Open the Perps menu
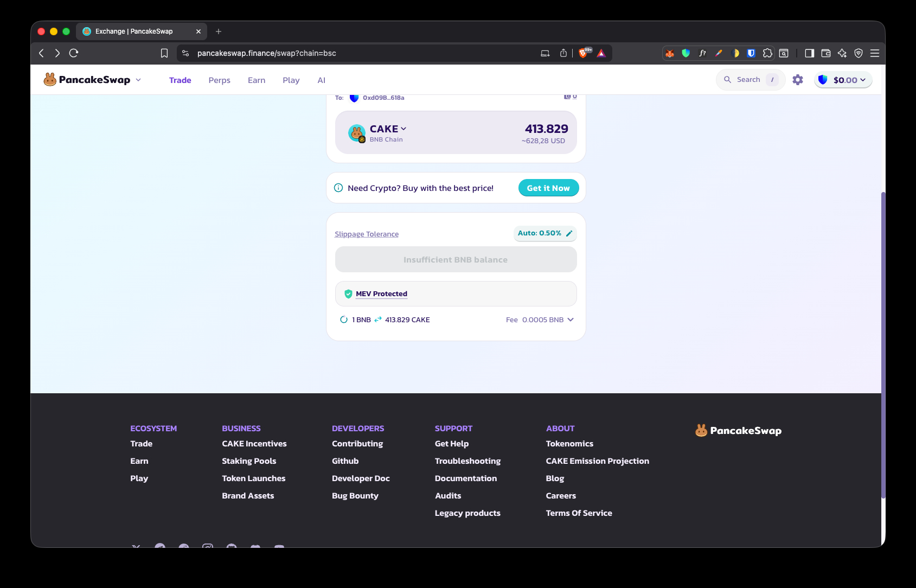The image size is (916, 588). tap(220, 80)
